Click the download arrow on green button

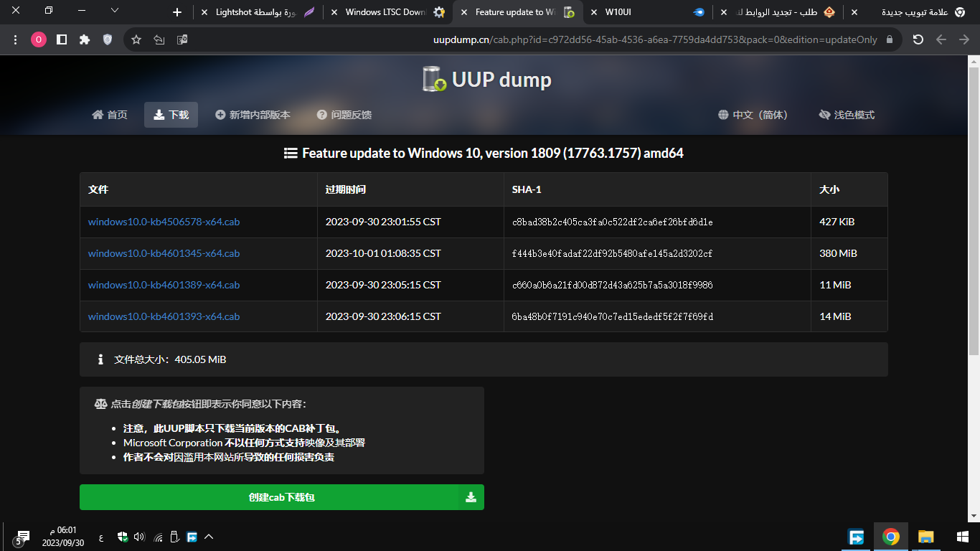(471, 497)
